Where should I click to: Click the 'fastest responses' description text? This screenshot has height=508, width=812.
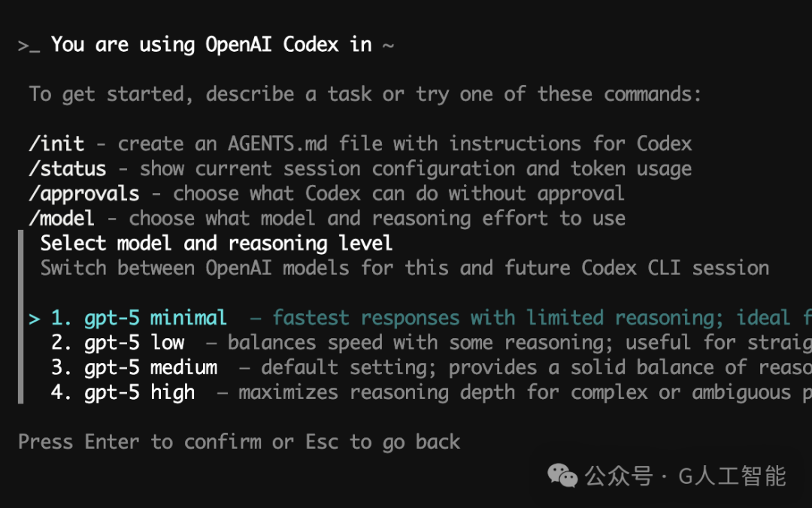365,318
